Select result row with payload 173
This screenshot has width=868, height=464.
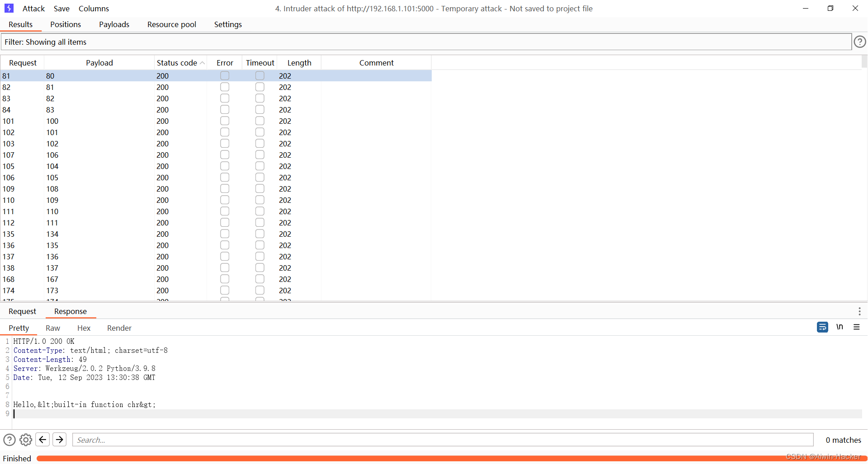(216, 291)
